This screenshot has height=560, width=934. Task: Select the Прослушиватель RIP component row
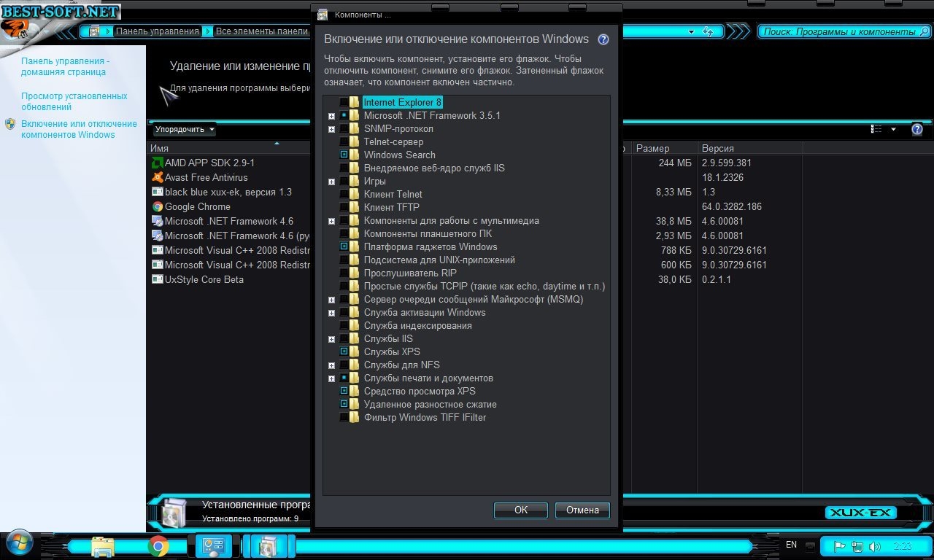410,273
